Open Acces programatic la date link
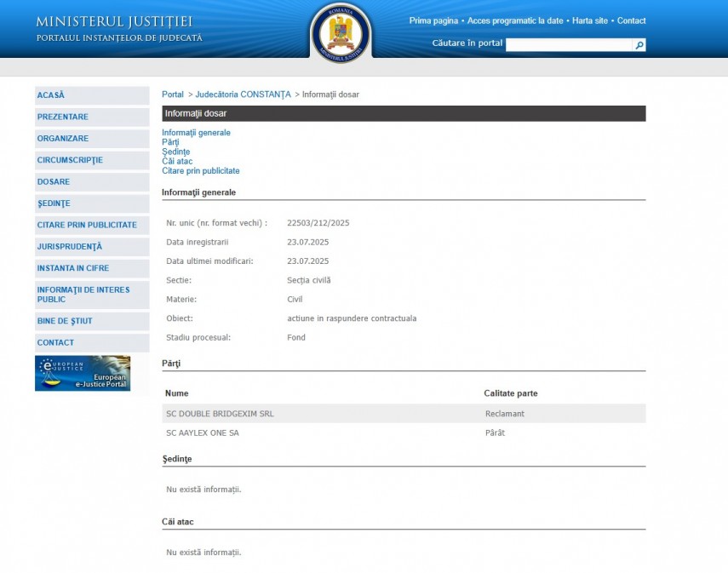This screenshot has width=728, height=573. coord(515,21)
